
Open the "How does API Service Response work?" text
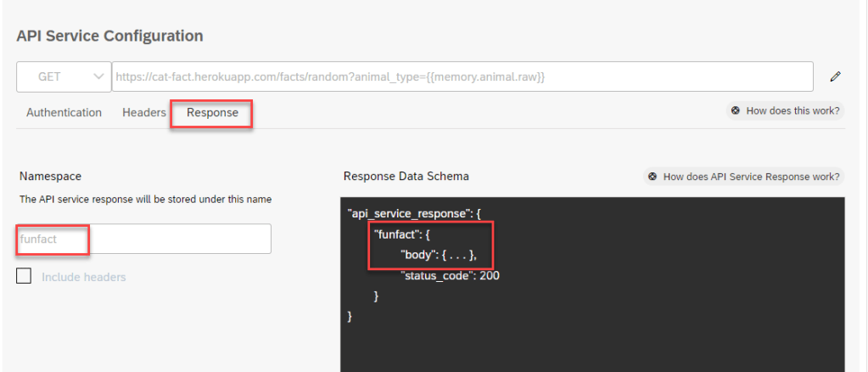pyautogui.click(x=751, y=177)
